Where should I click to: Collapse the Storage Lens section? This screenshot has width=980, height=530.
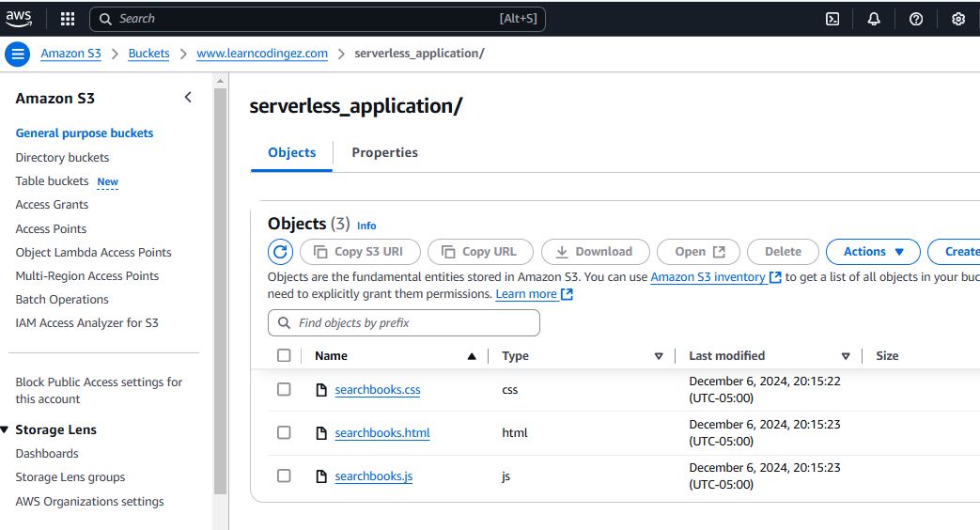click(x=5, y=429)
